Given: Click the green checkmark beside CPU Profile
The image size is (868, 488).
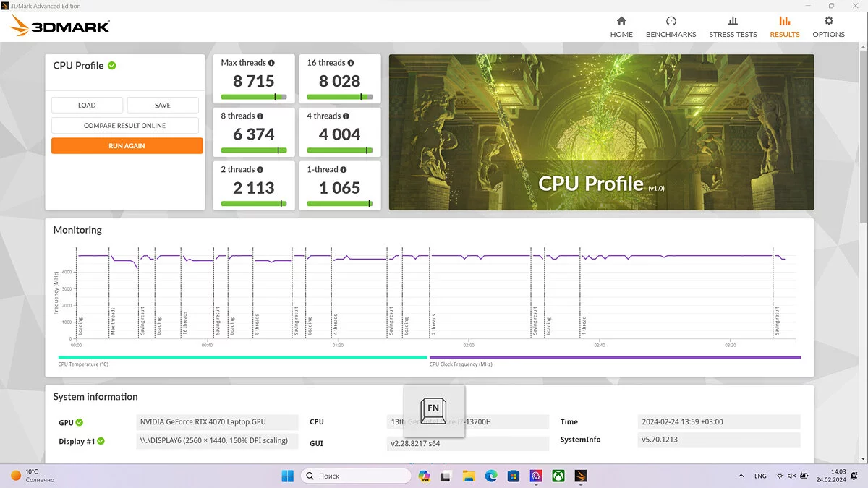Looking at the screenshot, I should coord(112,66).
